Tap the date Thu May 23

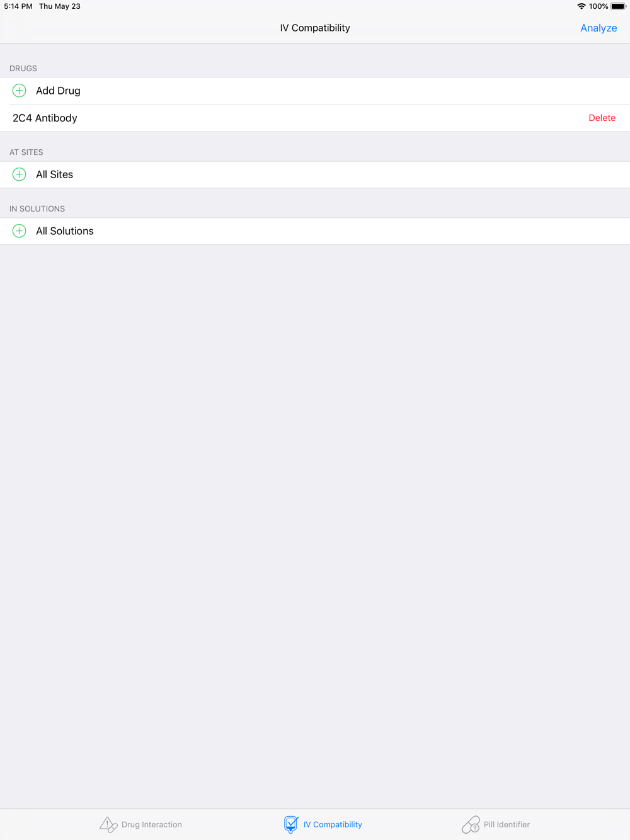pyautogui.click(x=60, y=6)
